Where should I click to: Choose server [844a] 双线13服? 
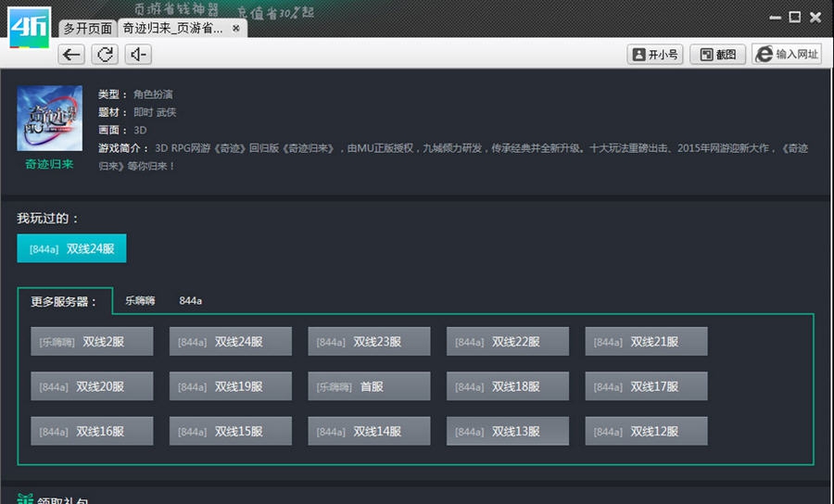tap(508, 431)
